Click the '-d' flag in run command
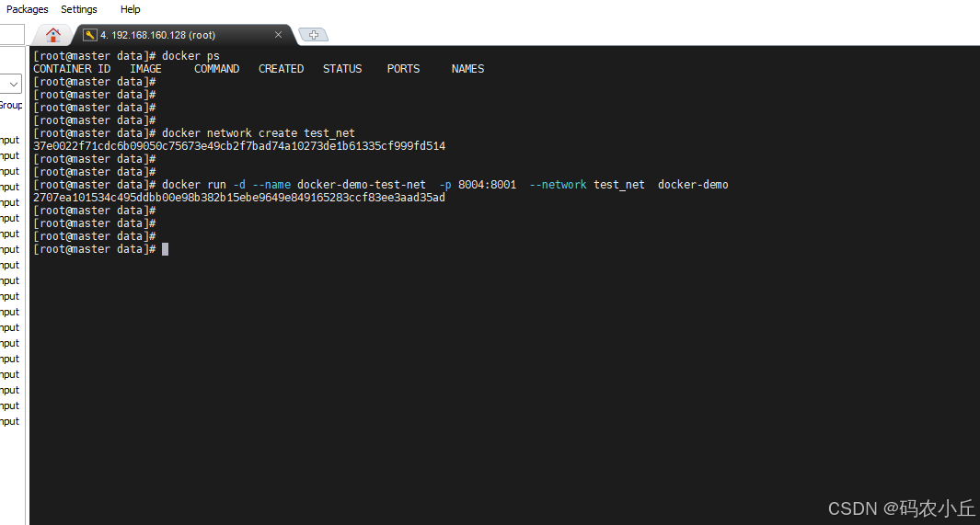This screenshot has width=980, height=525. [238, 185]
